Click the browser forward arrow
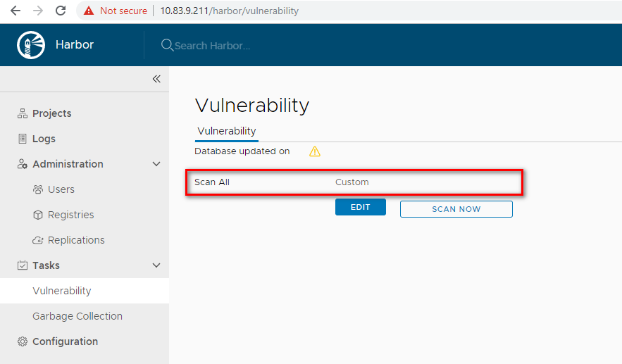 tap(38, 11)
